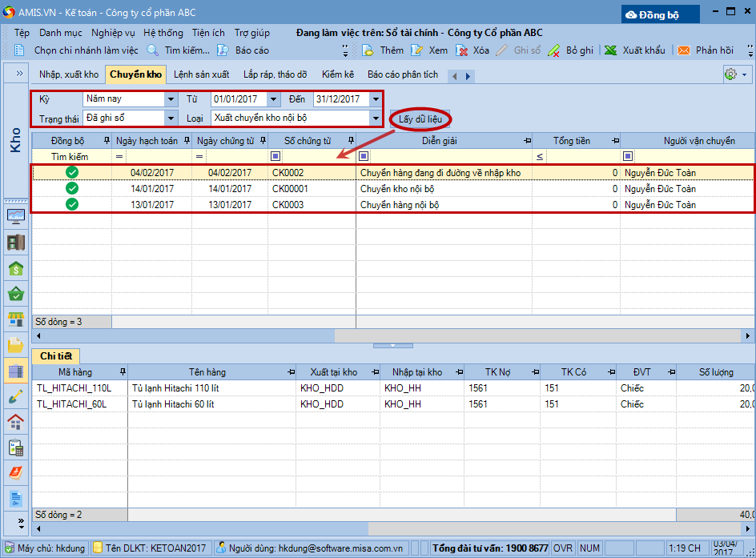756x558 pixels.
Task: Open the calculator clipboard sidebar module
Action: click(x=16, y=448)
